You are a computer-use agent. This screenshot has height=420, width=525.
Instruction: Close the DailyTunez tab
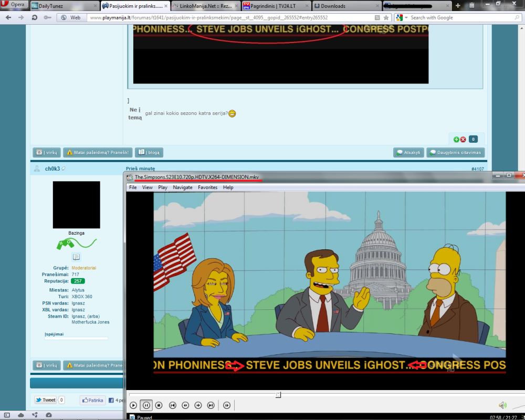click(x=95, y=6)
